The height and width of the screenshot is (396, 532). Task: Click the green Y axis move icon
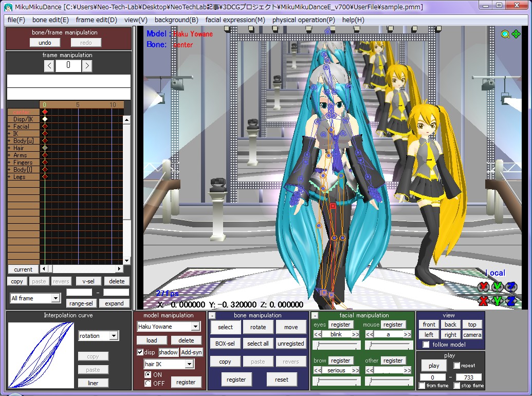click(x=498, y=300)
